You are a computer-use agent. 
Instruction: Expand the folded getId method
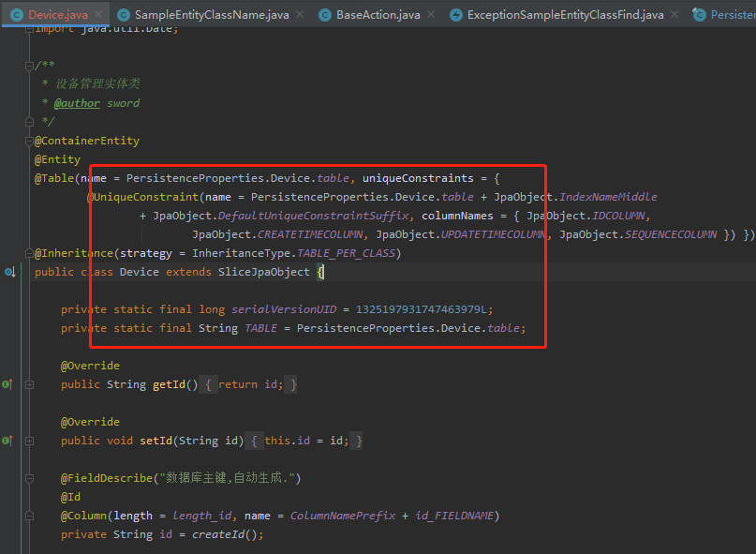click(x=30, y=384)
